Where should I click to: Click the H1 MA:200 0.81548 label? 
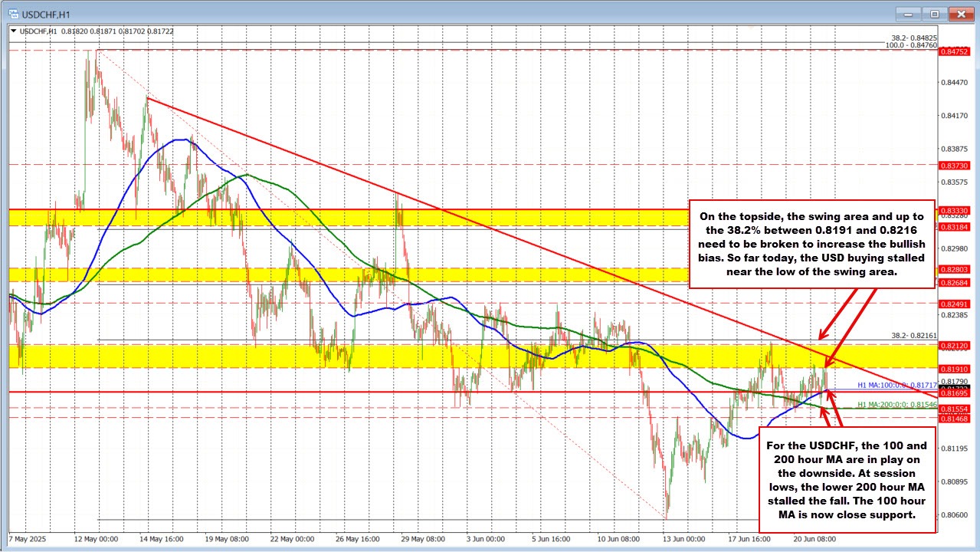pyautogui.click(x=898, y=405)
